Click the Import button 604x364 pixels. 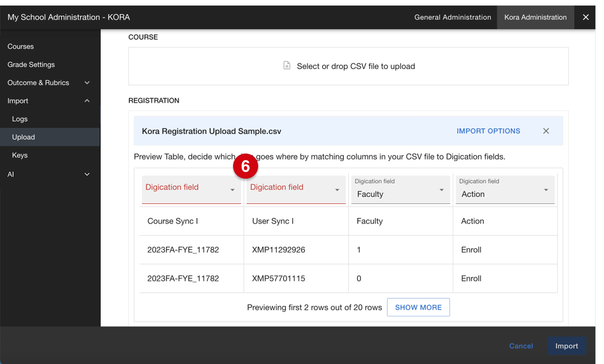pyautogui.click(x=567, y=346)
